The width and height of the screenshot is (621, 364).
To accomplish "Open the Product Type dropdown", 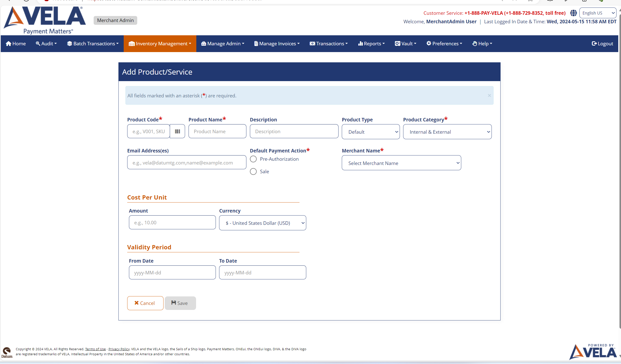I will tap(371, 132).
